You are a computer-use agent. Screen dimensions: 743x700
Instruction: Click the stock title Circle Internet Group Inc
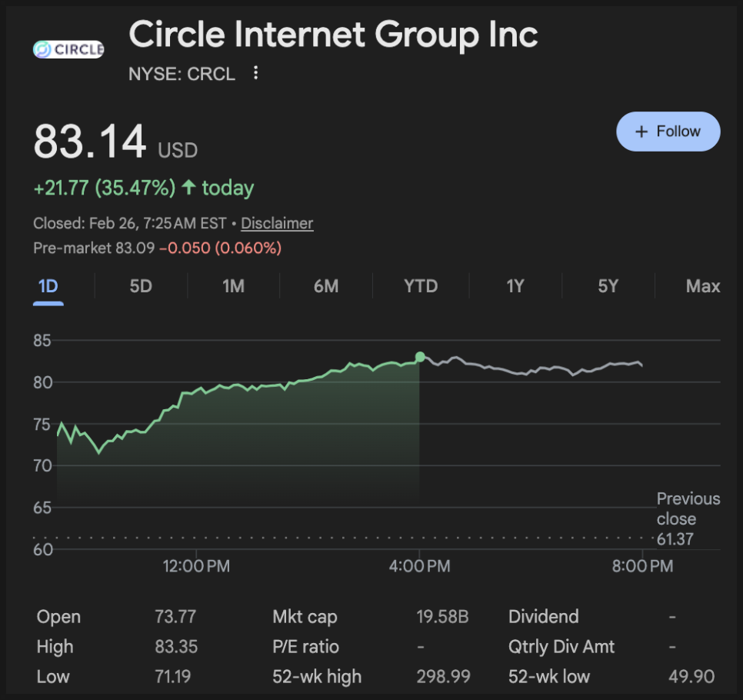(333, 35)
